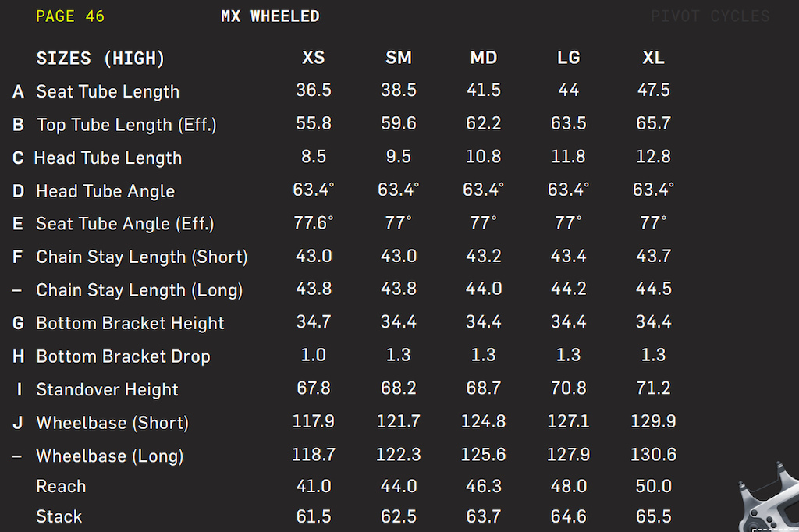Click the XS Seat Tube Angle value 77.6°
The image size is (799, 532).
pos(314,222)
